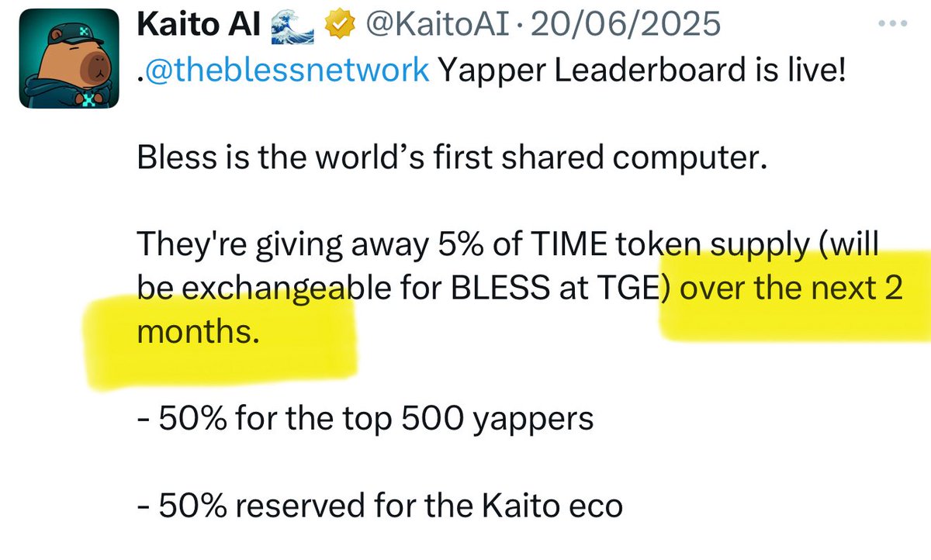The height and width of the screenshot is (560, 931).
Task: Click the "50% for the top 500 yappers" line
Action: [x=365, y=420]
